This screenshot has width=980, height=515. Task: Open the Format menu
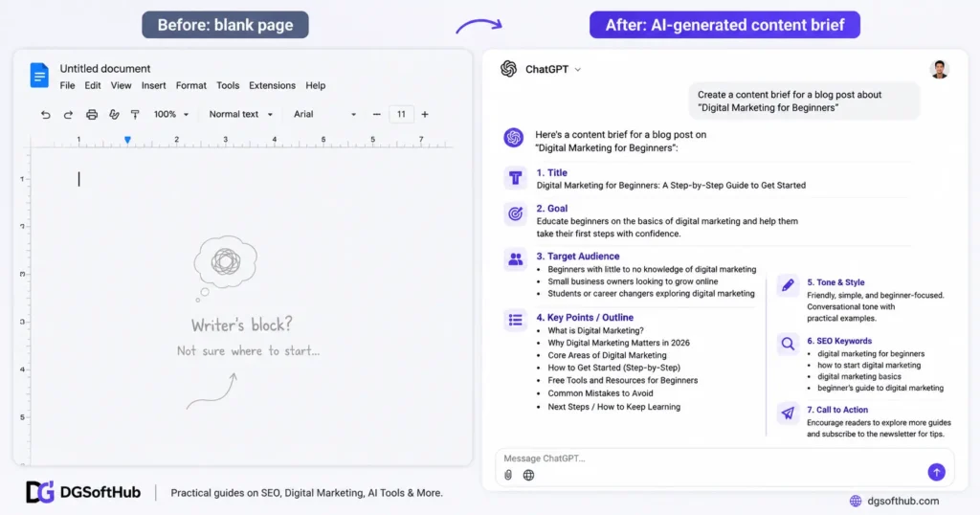(191, 85)
